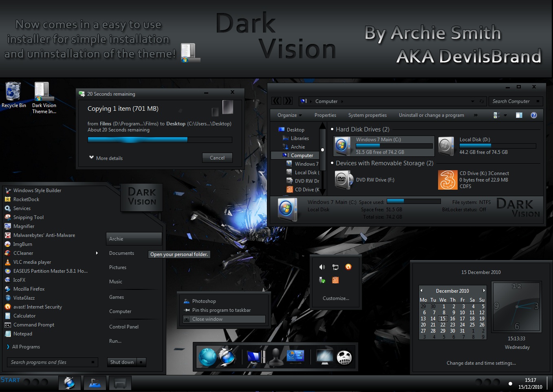Show the preview pane in Explorer
Screen dimensions: 553x392
(x=519, y=115)
